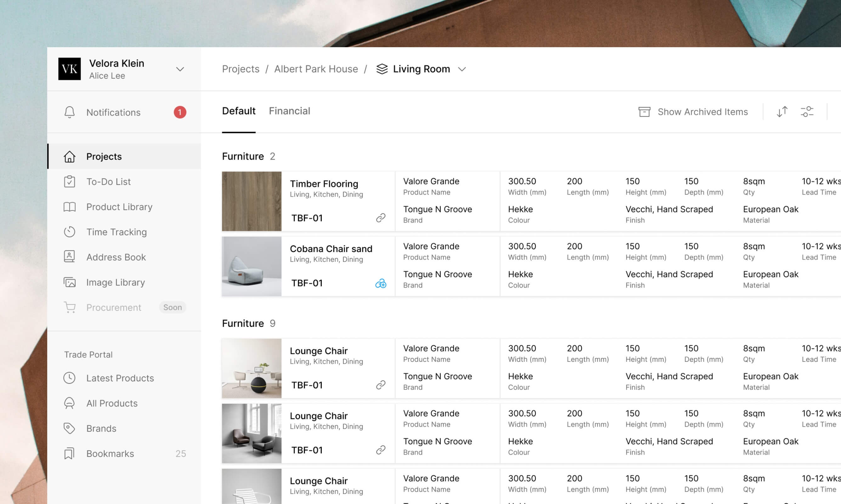
Task: Expand Velora Klein account chevron
Action: click(180, 69)
